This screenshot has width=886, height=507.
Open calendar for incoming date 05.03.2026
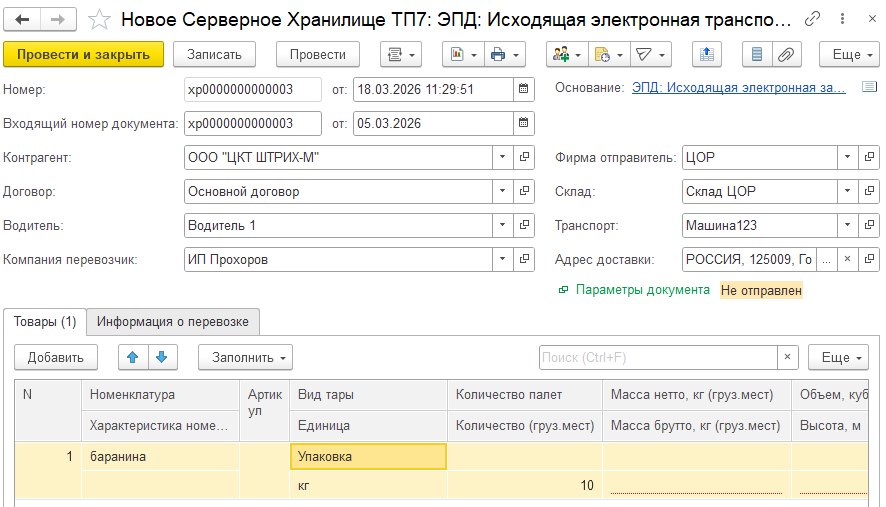(523, 123)
